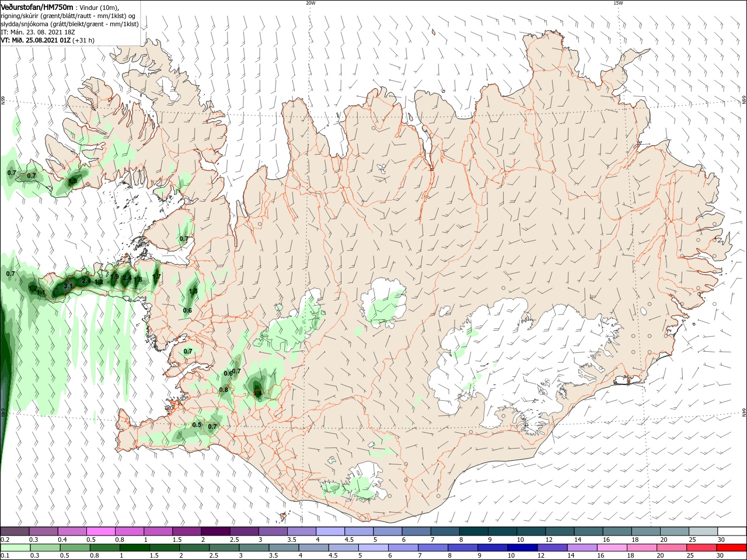Screen dimensions: 747x560
Task: Click the 14 label under top color scale
Action: coord(578,540)
